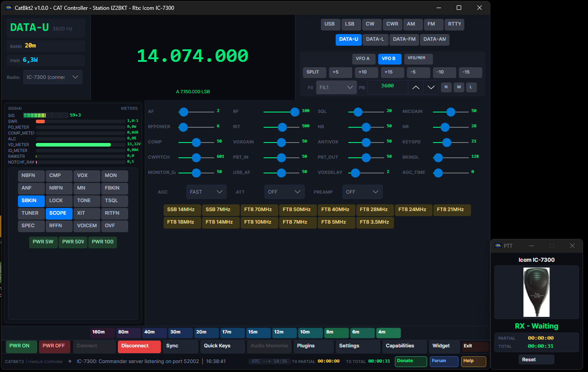This screenshot has width=588, height=372.
Task: Decrease passband width with the down chevron
Action: (x=431, y=88)
